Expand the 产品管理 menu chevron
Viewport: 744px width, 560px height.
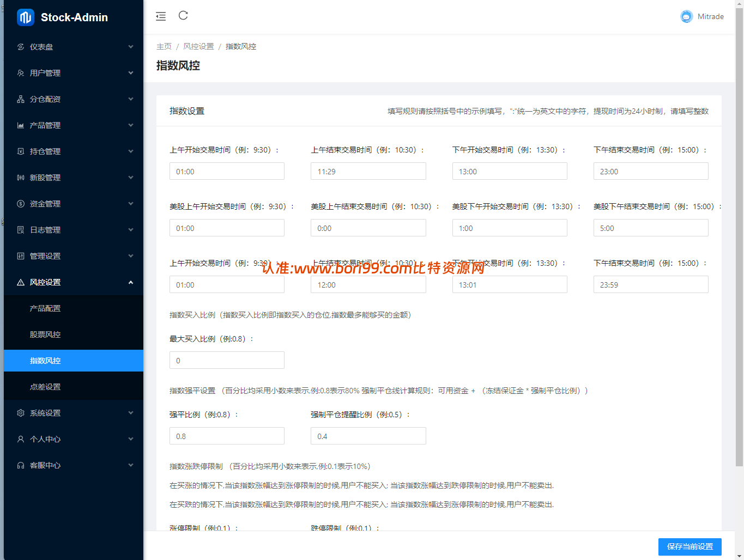coord(131,125)
